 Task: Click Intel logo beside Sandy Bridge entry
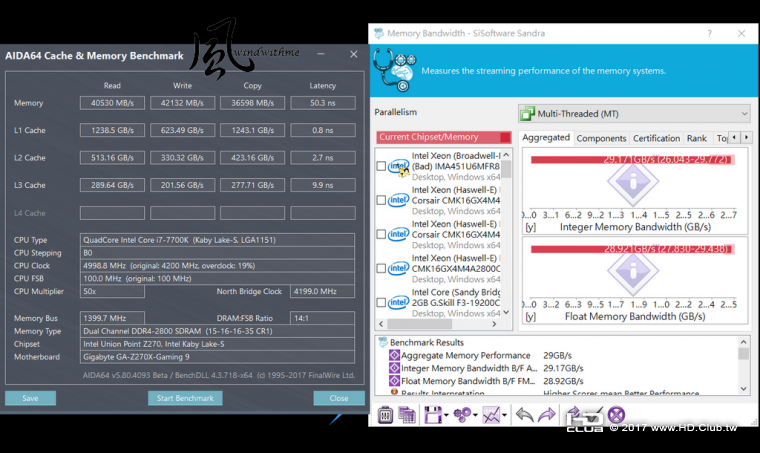pyautogui.click(x=399, y=302)
